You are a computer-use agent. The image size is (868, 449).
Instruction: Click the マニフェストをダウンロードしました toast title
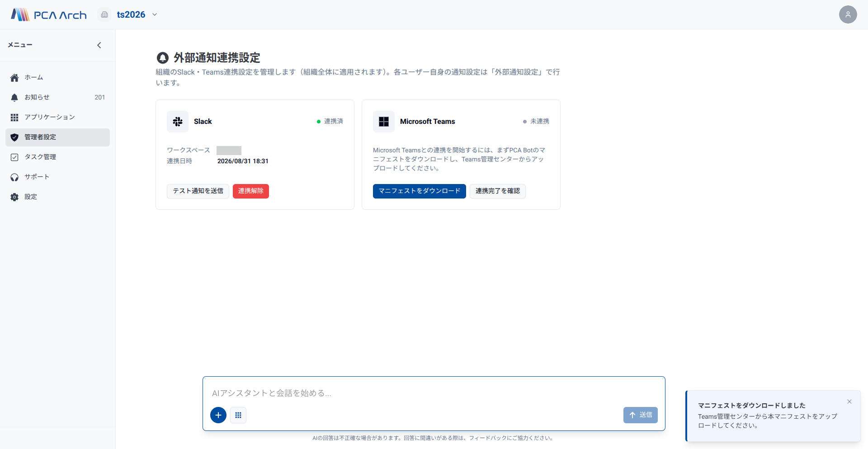point(752,406)
